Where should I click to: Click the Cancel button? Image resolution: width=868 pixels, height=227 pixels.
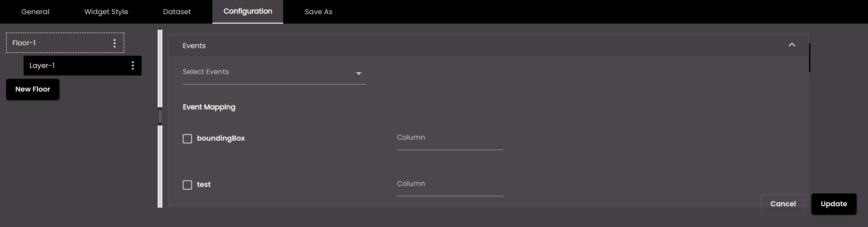tap(783, 204)
